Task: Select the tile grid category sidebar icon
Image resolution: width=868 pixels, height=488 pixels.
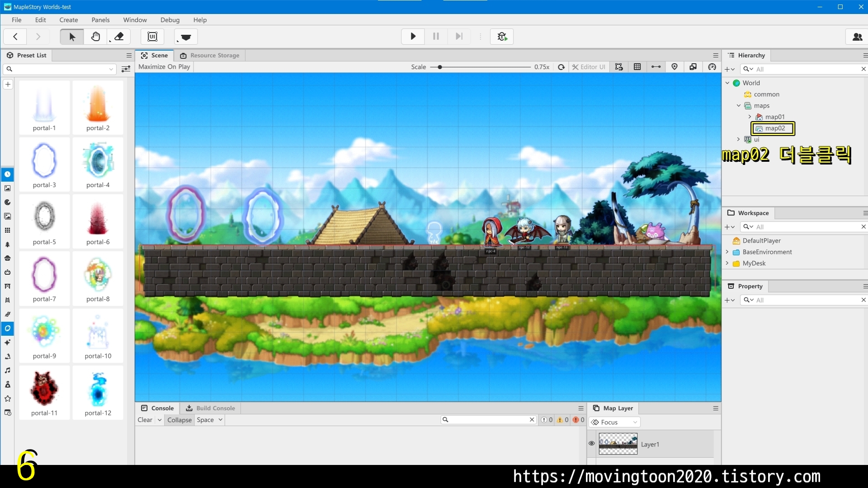Action: click(8, 230)
